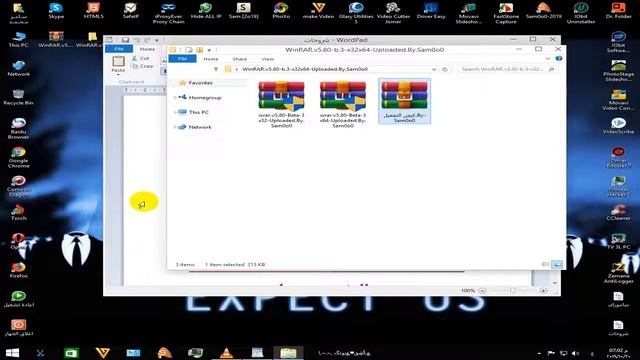
Task: Select wrar v5.80 Beta-3 x64 installer file
Action: coord(343,104)
